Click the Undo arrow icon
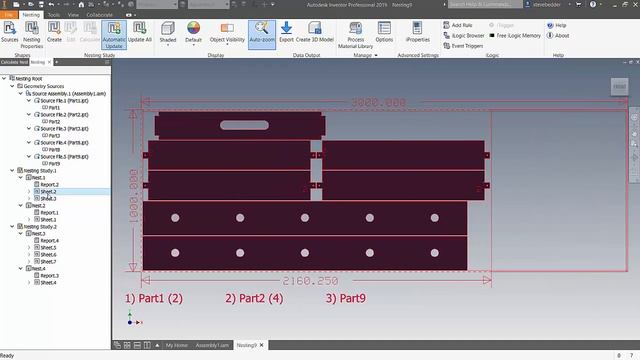This screenshot has height=360, width=640. pos(51,4)
